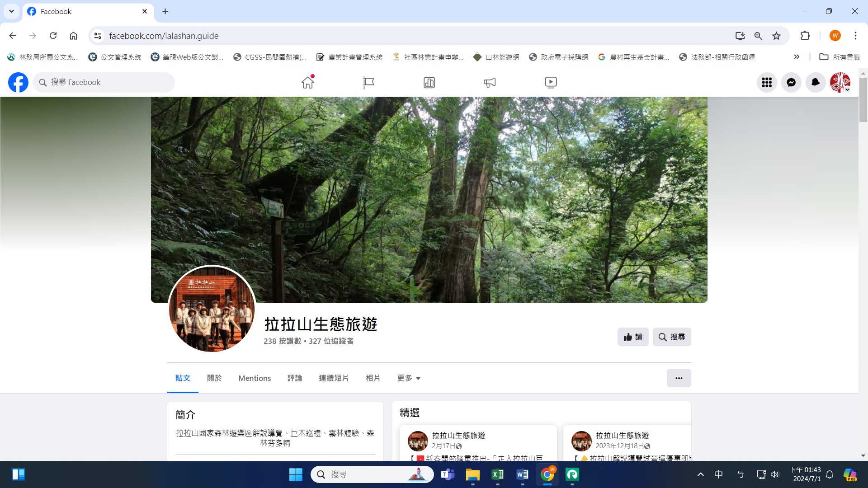The image size is (868, 488).
Task: Open the Facebook home feed icon
Action: tap(308, 82)
